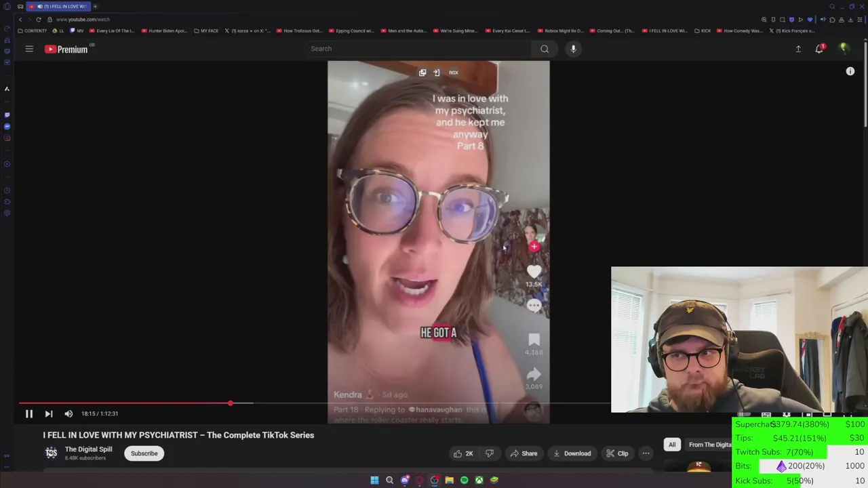868x488 pixels.
Task: Select the From The Digital chip
Action: pos(709,445)
